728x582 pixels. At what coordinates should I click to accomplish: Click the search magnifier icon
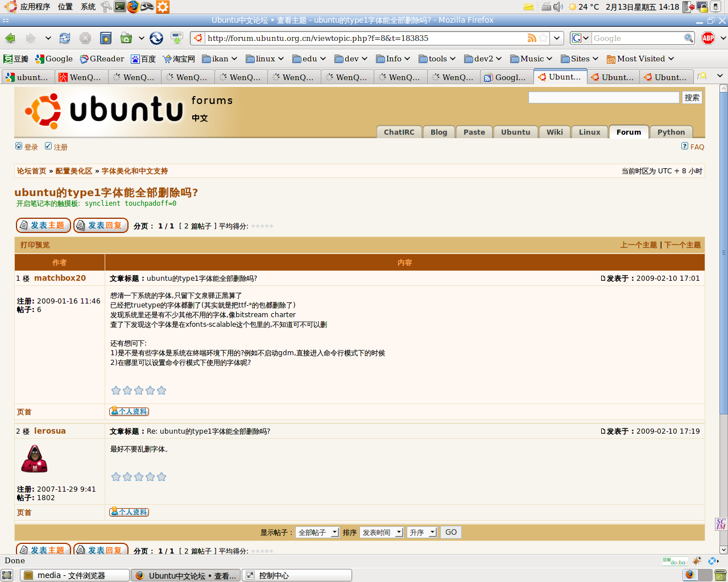(x=689, y=38)
